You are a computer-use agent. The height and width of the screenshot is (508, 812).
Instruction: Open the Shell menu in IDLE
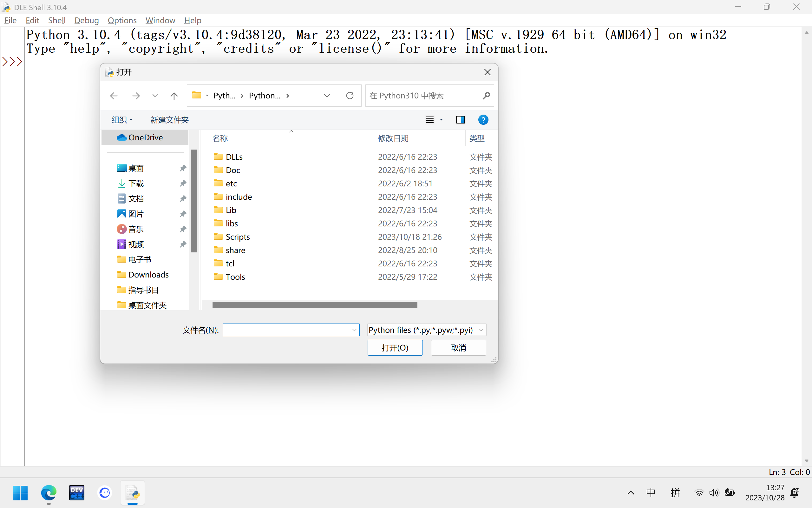point(57,20)
